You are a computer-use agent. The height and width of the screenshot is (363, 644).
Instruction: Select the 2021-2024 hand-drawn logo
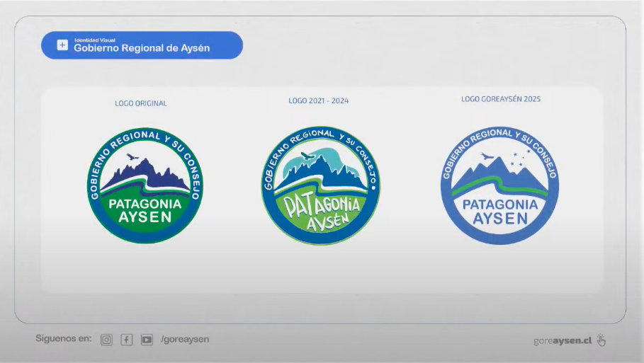pos(321,185)
